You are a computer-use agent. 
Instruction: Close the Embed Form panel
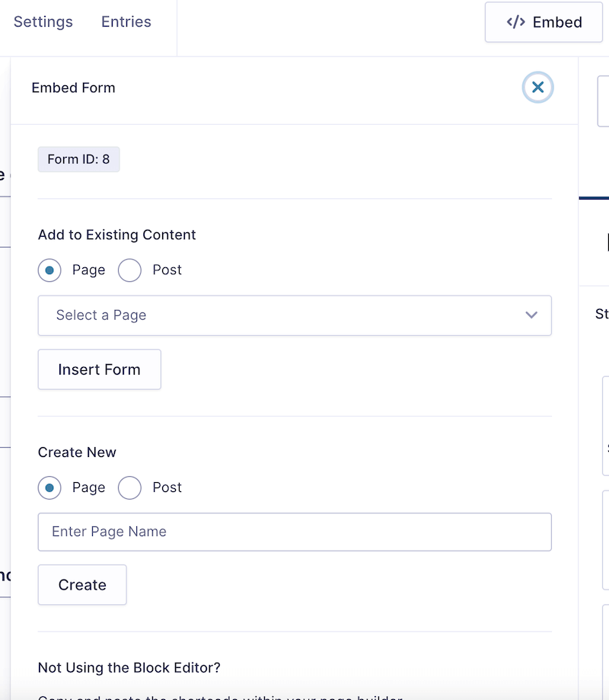pos(537,87)
